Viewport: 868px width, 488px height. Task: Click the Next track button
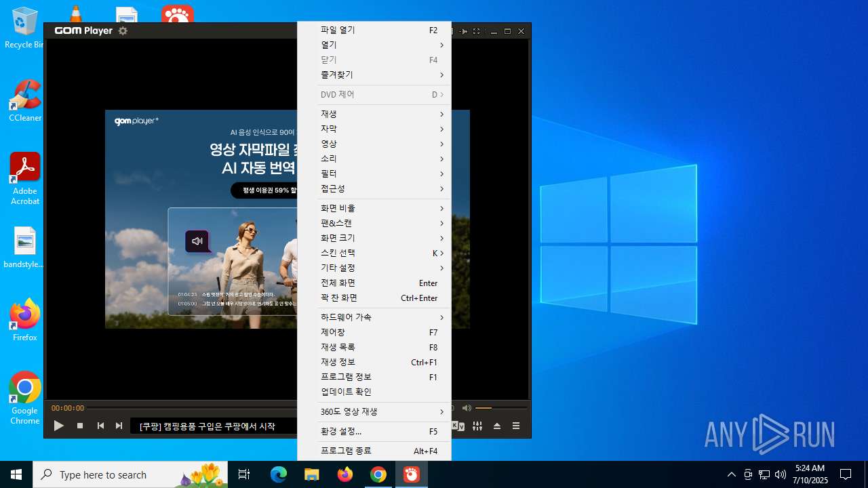119,426
